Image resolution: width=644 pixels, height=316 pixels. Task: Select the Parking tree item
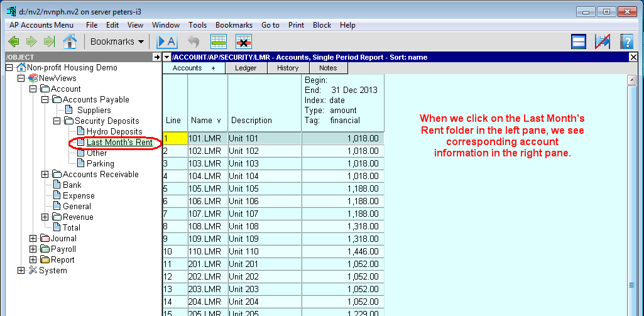pyautogui.click(x=100, y=164)
